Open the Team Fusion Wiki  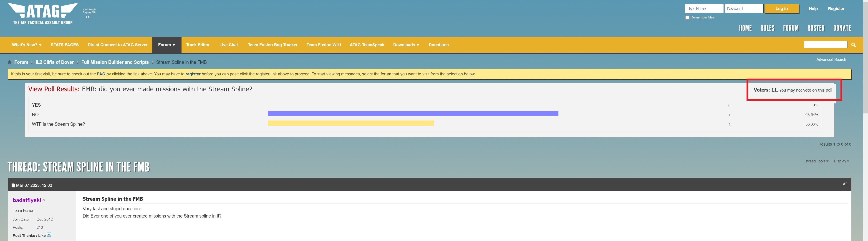(323, 45)
